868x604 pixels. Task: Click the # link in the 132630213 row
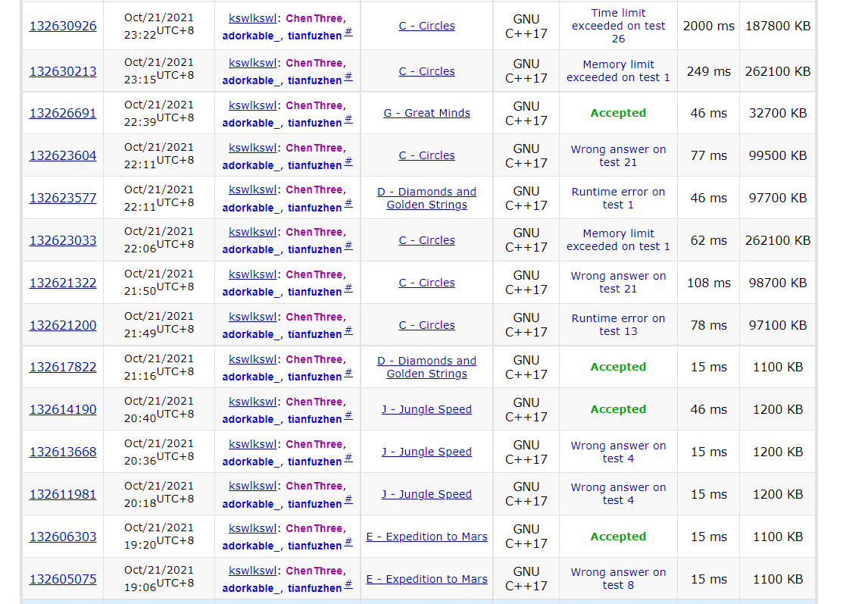coord(348,77)
